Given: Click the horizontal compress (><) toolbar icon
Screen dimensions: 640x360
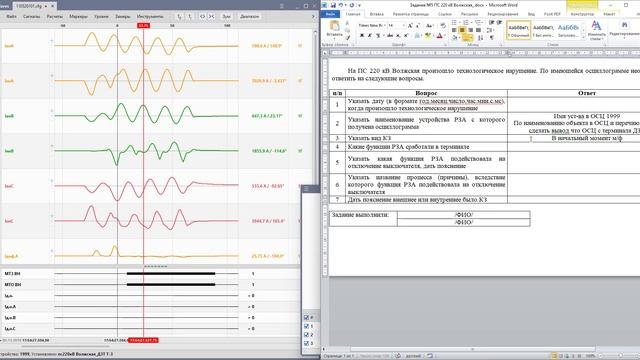Looking at the screenshot, I should coord(211,17).
